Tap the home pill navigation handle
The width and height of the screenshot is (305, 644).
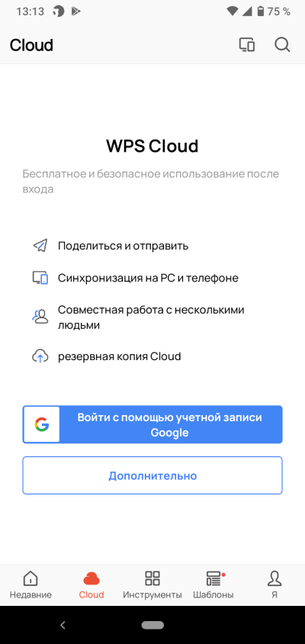pos(152,625)
